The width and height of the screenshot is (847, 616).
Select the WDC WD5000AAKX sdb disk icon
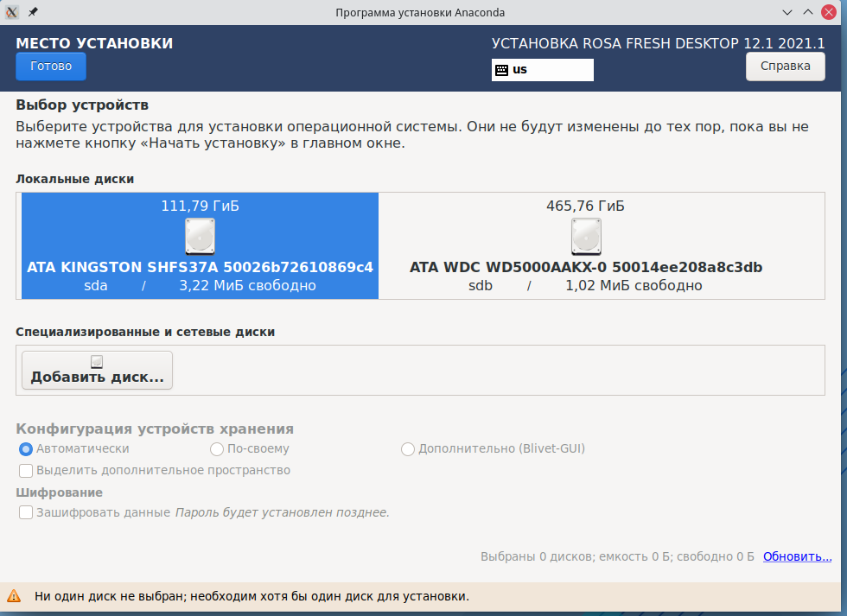[x=586, y=237]
